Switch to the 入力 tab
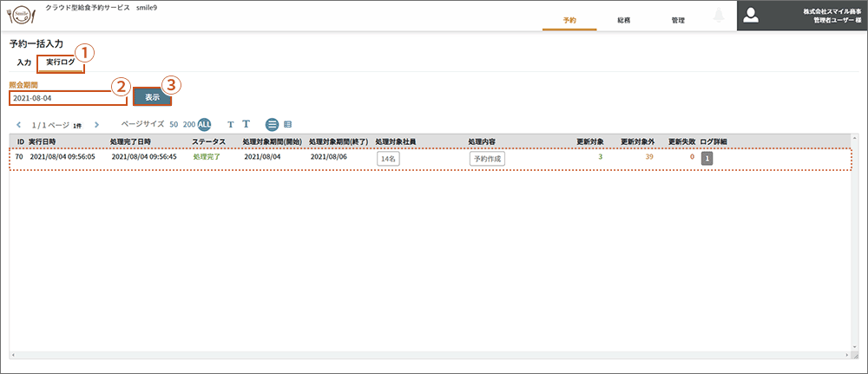 point(23,62)
